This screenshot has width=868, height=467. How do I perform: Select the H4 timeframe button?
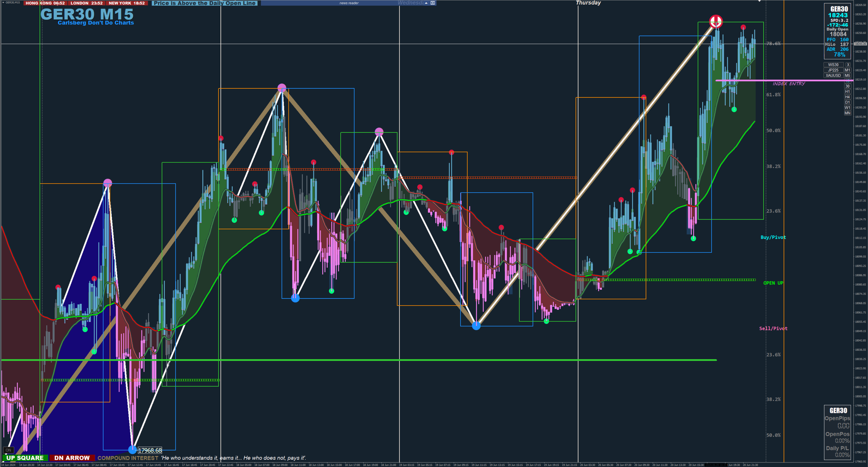point(847,97)
